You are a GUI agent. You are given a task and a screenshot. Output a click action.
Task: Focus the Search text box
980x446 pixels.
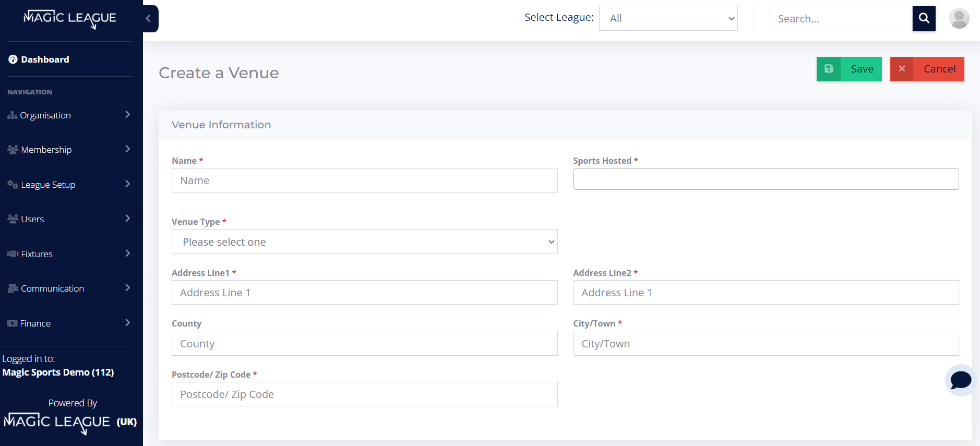841,19
